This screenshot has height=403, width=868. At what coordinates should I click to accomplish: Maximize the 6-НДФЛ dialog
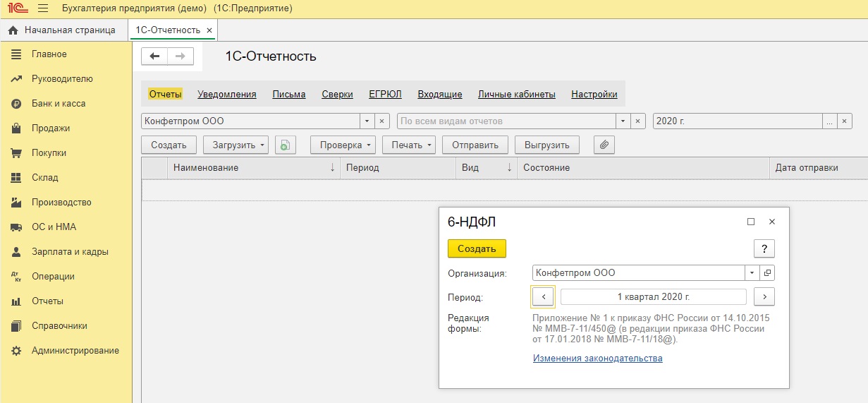tap(751, 222)
